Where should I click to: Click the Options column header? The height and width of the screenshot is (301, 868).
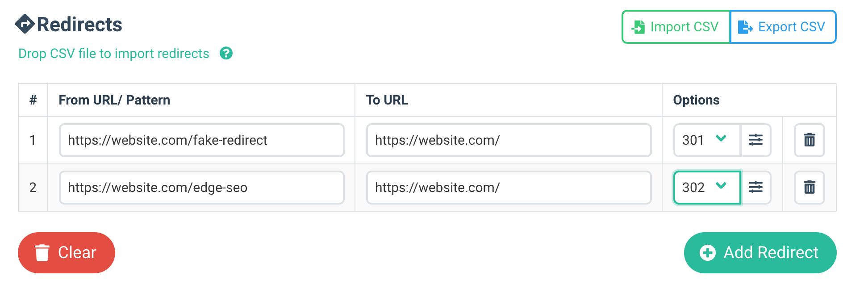(696, 100)
